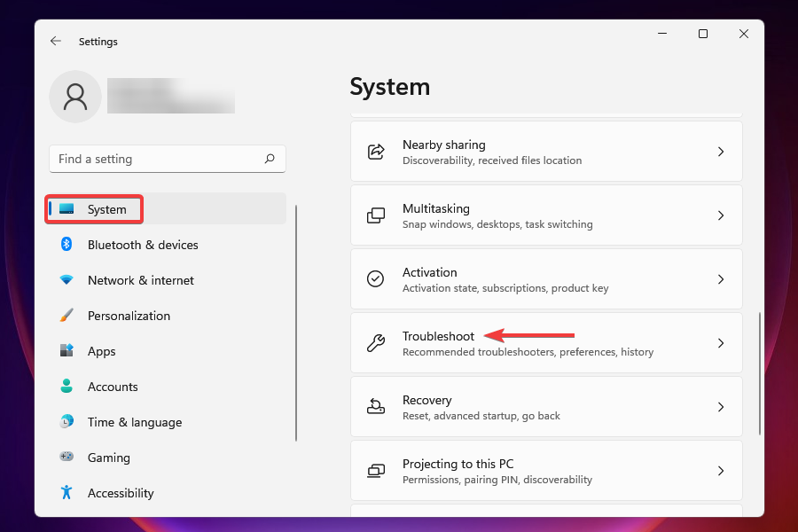Open the Projecting to this PC title
Screen dimensions: 798x532
pos(458,464)
